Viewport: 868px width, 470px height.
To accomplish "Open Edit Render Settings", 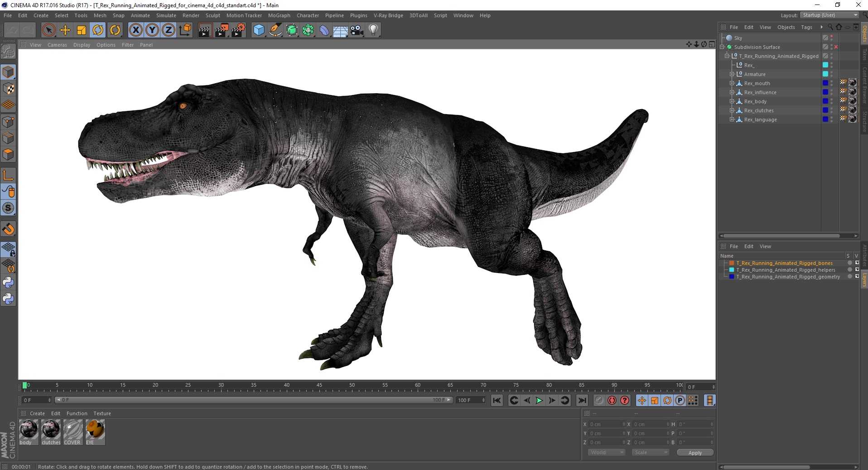I will 238,30.
